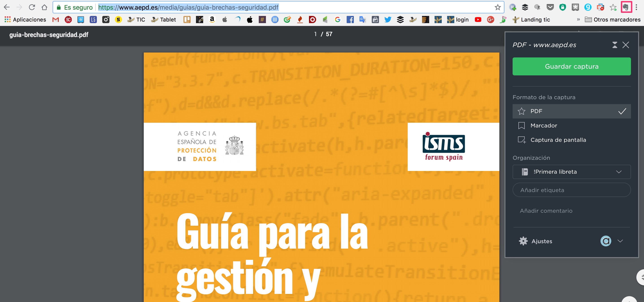The height and width of the screenshot is (302, 644).
Task: Click the star with green tag extension
Action: point(613,7)
